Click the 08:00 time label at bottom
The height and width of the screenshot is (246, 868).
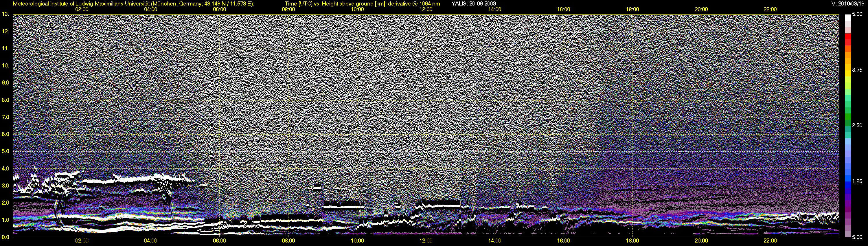[x=288, y=241]
